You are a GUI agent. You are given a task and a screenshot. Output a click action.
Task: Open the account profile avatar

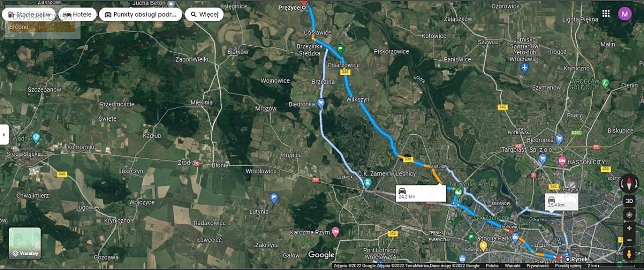[624, 14]
